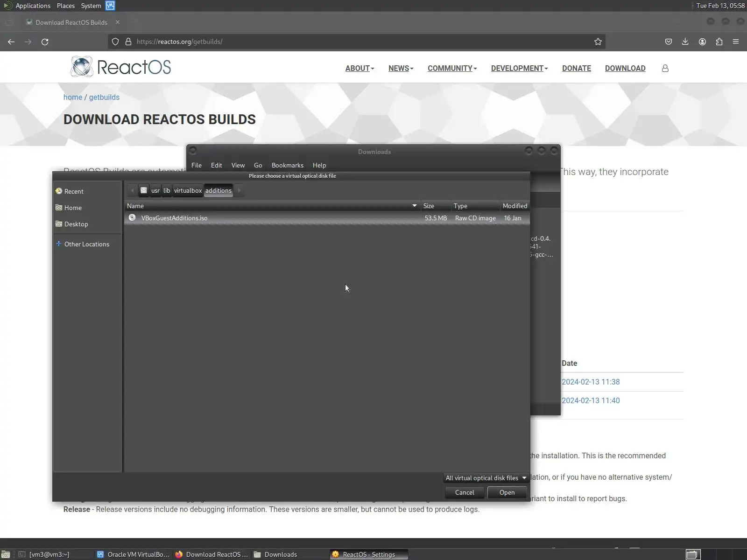Click the getbuilds breadcrumb link
This screenshot has width=747, height=560.
[x=104, y=97]
